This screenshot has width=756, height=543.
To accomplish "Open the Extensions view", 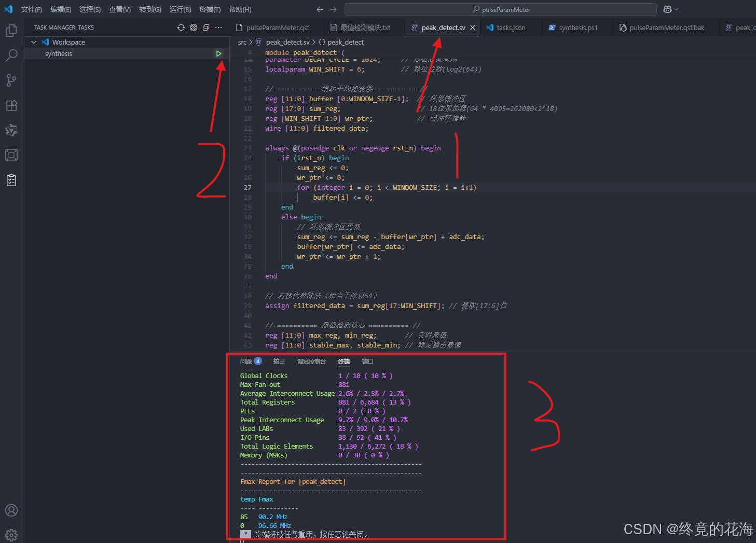I will (x=11, y=105).
